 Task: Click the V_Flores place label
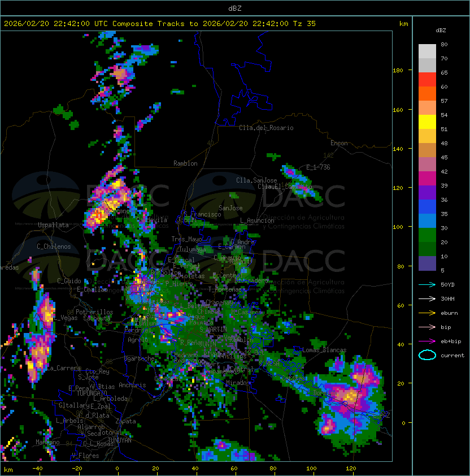point(85,456)
